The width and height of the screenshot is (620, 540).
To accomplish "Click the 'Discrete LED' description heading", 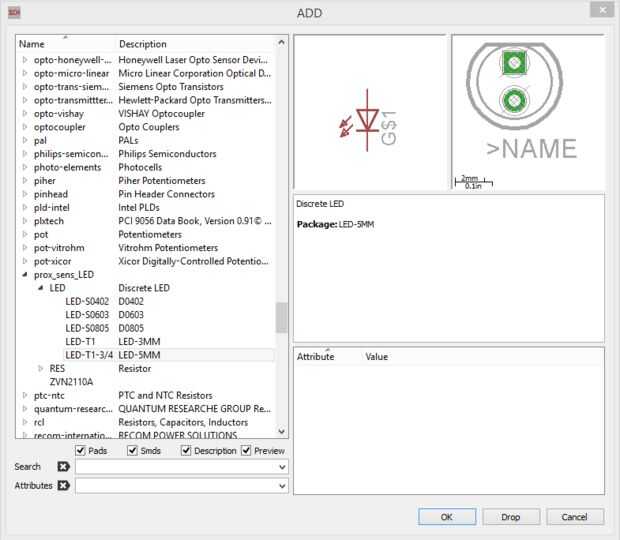I will pos(320,204).
